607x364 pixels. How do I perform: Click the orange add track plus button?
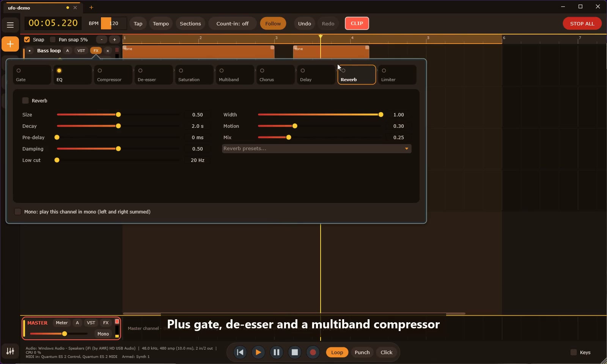coord(10,44)
